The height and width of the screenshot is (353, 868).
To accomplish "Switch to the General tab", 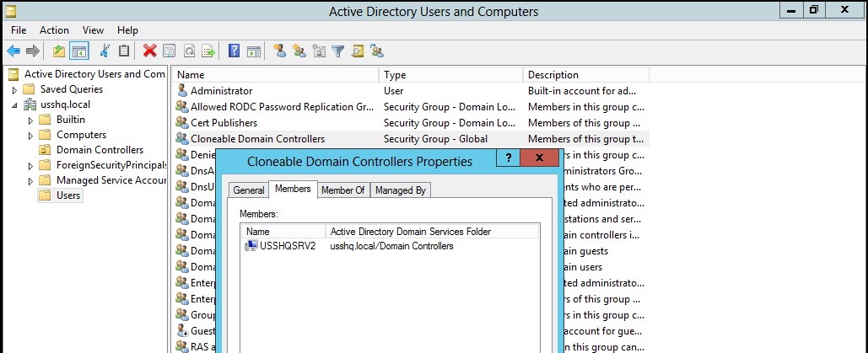I will click(x=249, y=190).
